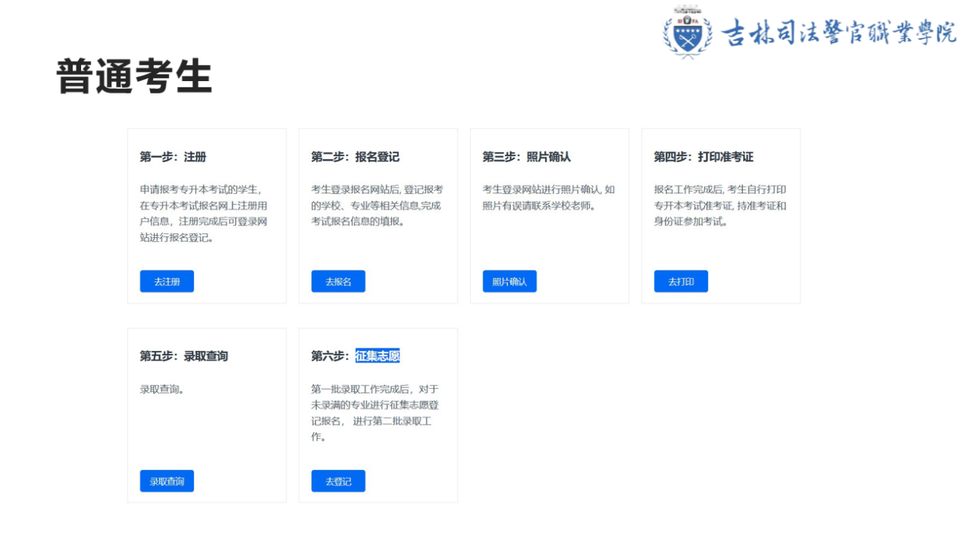Select the 第五步：录取查询 card title
Screen dimensions: 980x551
point(184,356)
